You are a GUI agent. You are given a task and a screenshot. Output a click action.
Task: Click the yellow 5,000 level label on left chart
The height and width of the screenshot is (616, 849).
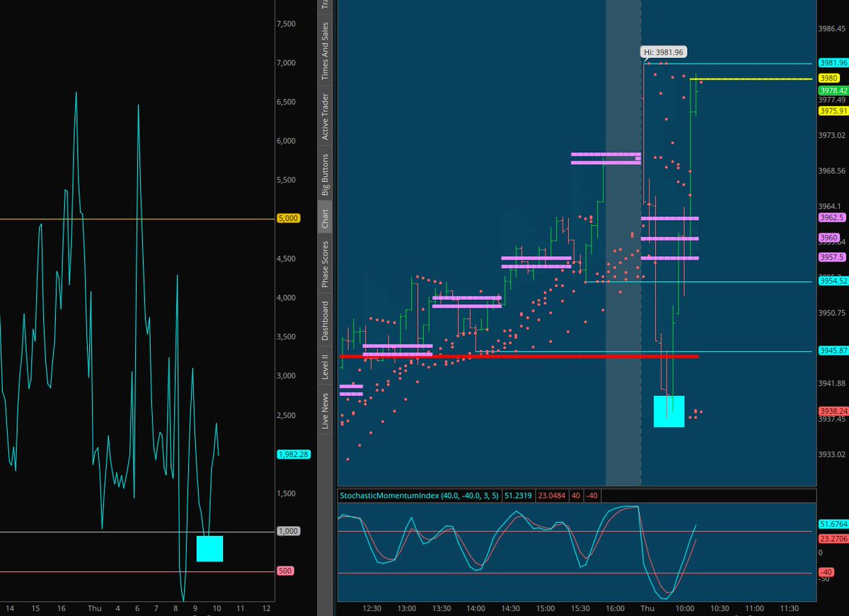point(289,219)
